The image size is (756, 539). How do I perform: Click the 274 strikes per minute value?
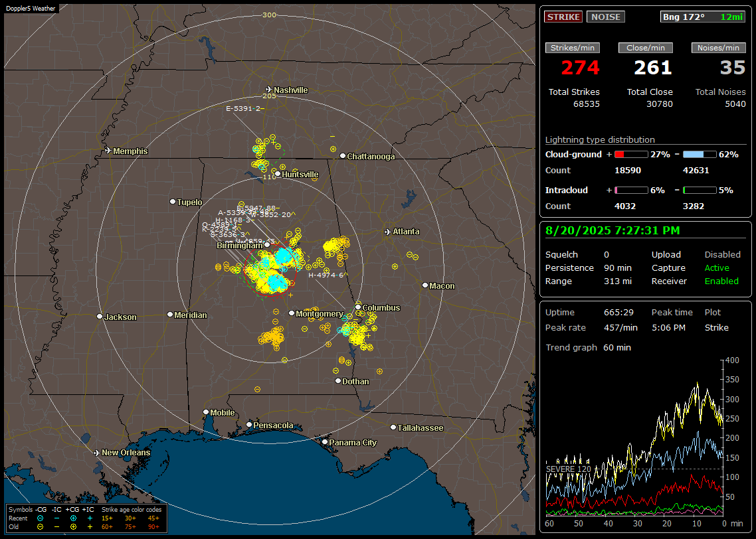(x=581, y=68)
